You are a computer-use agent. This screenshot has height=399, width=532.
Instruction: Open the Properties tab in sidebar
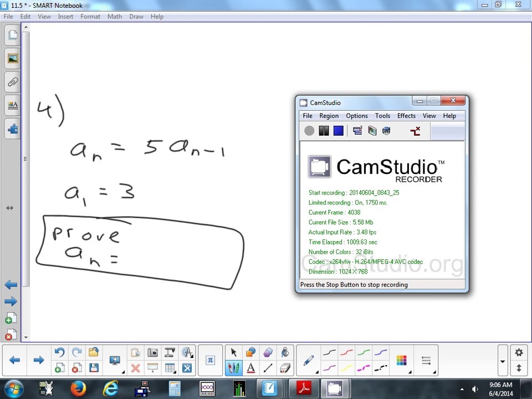tap(13, 105)
